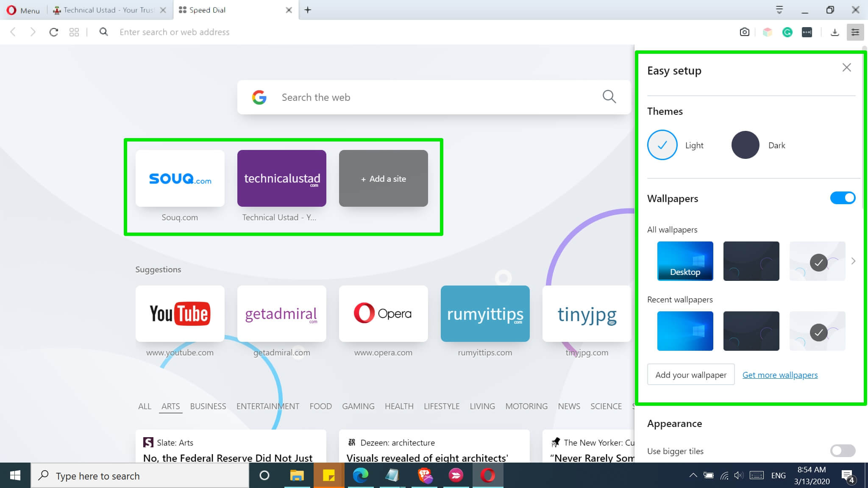Click the Opera split-screen view icon
868x488 pixels.
pos(75,32)
